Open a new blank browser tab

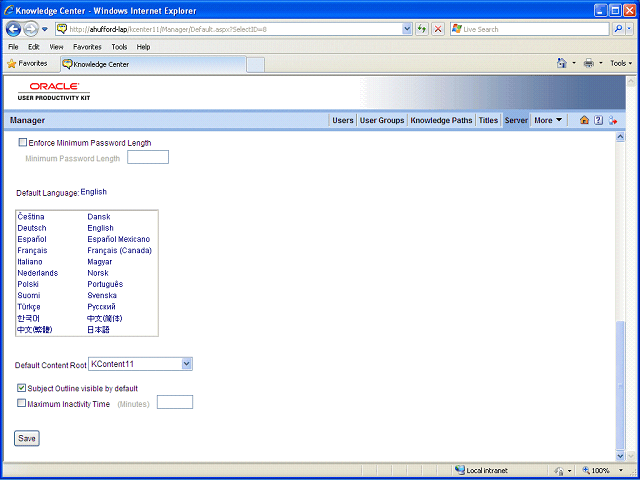click(256, 65)
